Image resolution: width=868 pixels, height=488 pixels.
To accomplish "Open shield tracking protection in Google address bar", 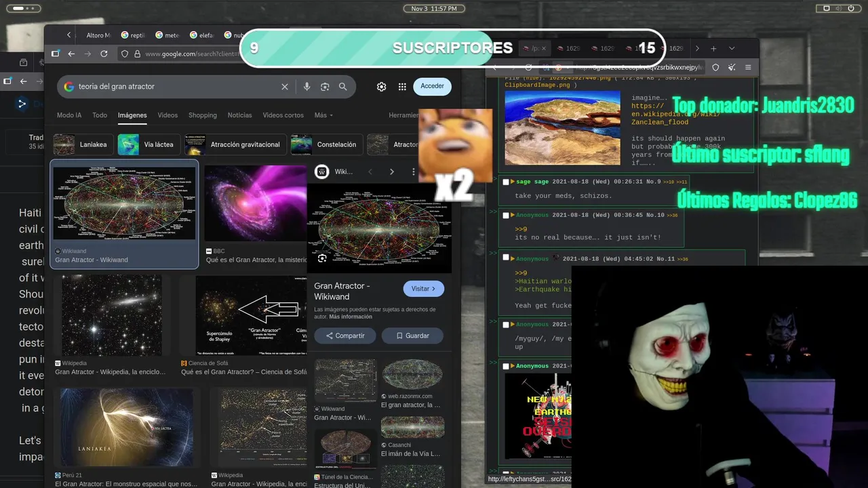I will coord(125,54).
